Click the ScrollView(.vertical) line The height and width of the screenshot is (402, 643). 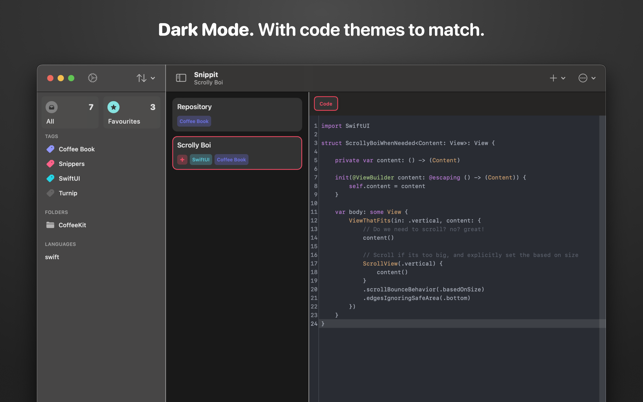(x=403, y=264)
